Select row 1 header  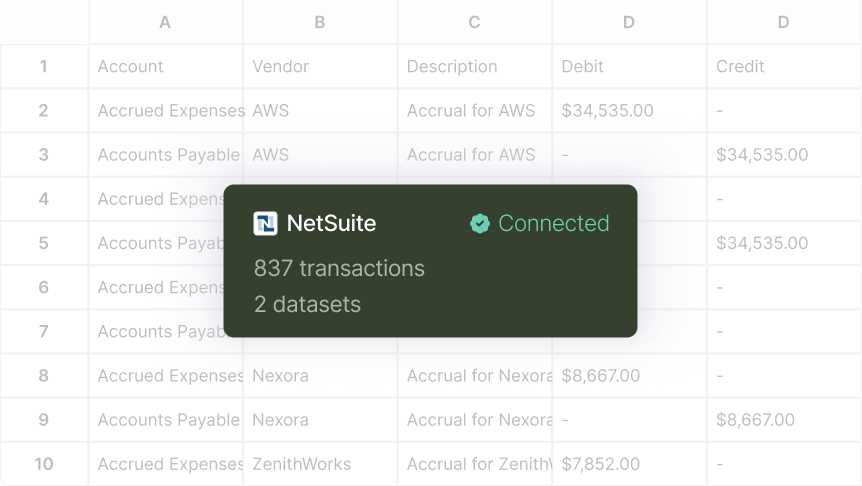click(43, 67)
